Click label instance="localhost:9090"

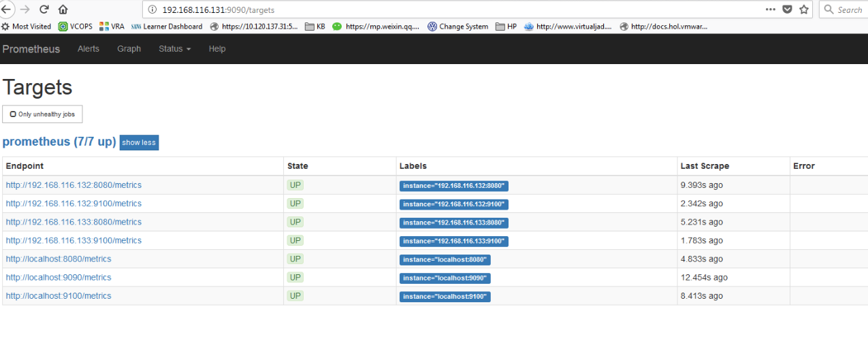pos(445,278)
